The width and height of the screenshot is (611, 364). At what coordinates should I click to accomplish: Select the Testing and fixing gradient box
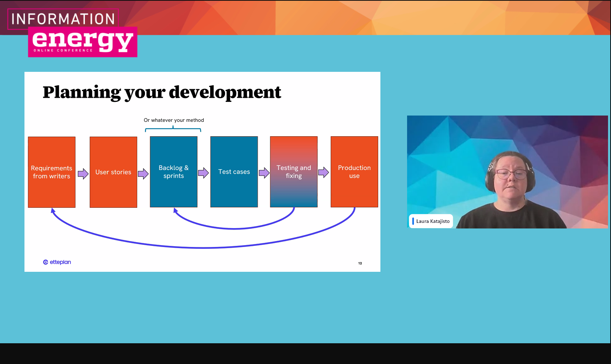coord(294,172)
